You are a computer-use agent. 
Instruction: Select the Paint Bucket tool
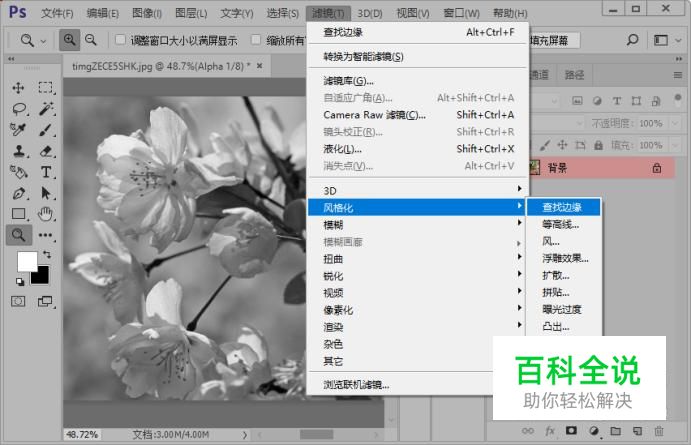19,172
